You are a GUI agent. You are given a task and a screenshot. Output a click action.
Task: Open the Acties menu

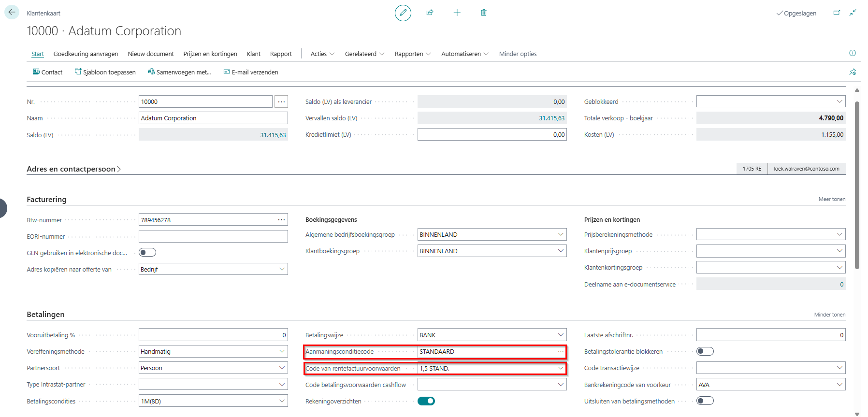(x=322, y=54)
